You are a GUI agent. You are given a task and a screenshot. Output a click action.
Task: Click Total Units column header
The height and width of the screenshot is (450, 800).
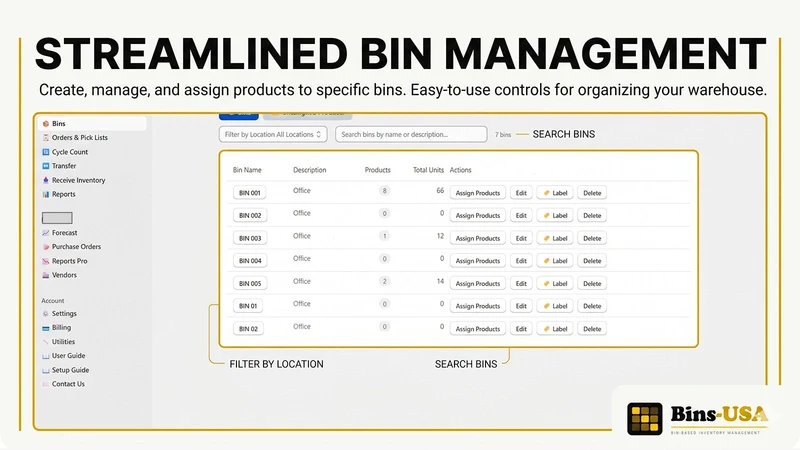(428, 170)
